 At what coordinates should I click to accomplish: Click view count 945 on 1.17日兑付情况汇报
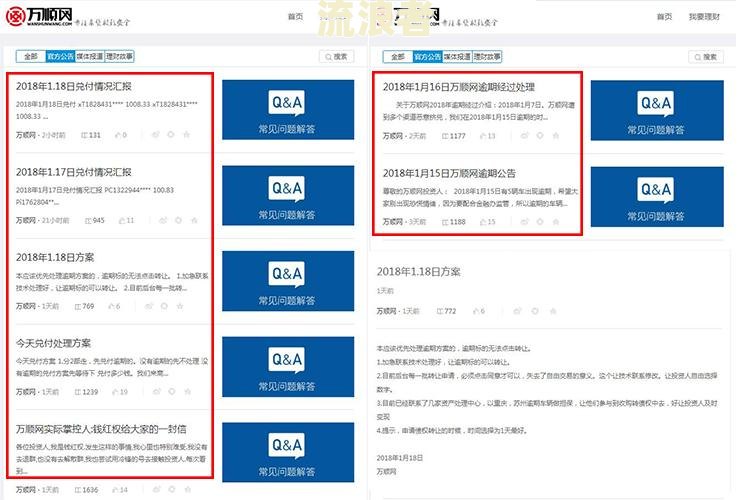tap(94, 221)
